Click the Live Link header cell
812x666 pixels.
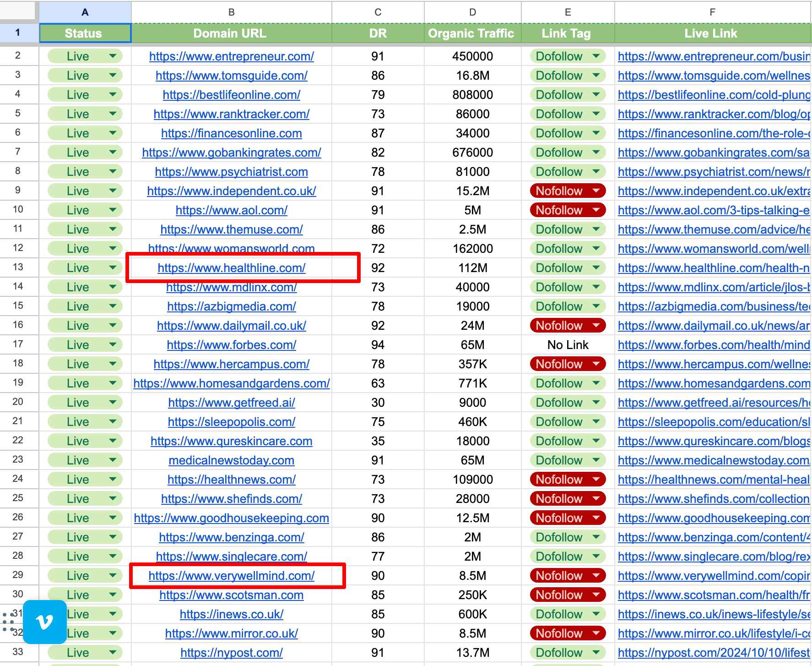pyautogui.click(x=713, y=33)
